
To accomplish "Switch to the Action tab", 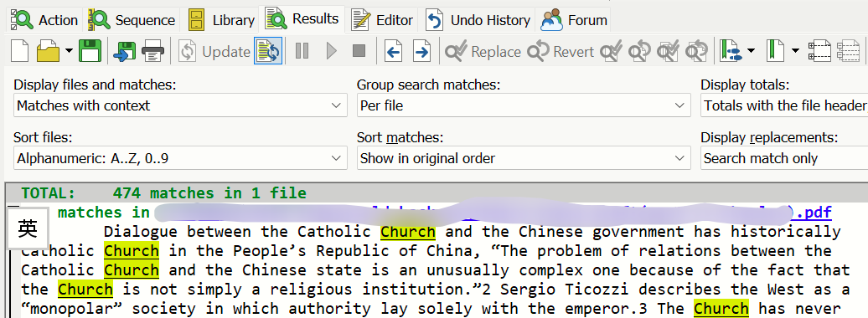I will 45,20.
